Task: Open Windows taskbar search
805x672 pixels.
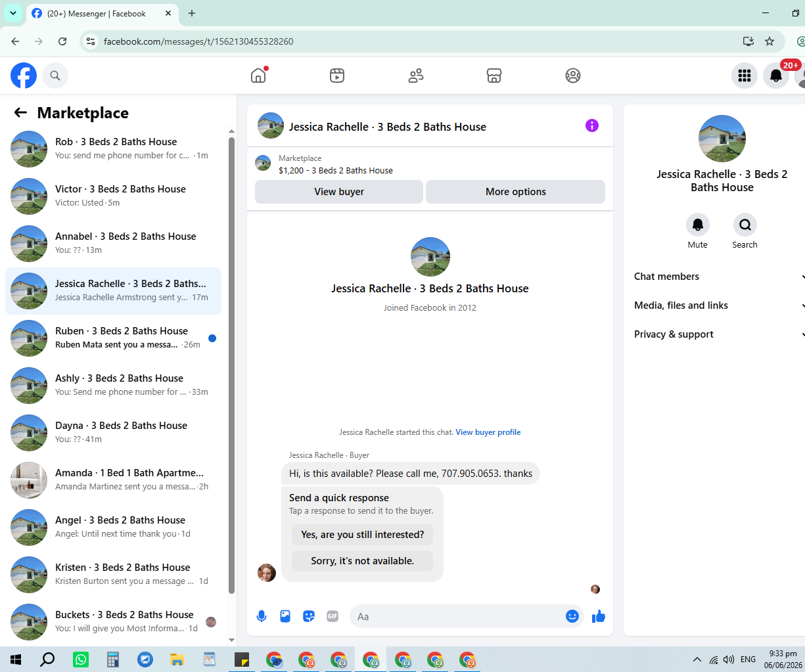Action: coord(47,660)
